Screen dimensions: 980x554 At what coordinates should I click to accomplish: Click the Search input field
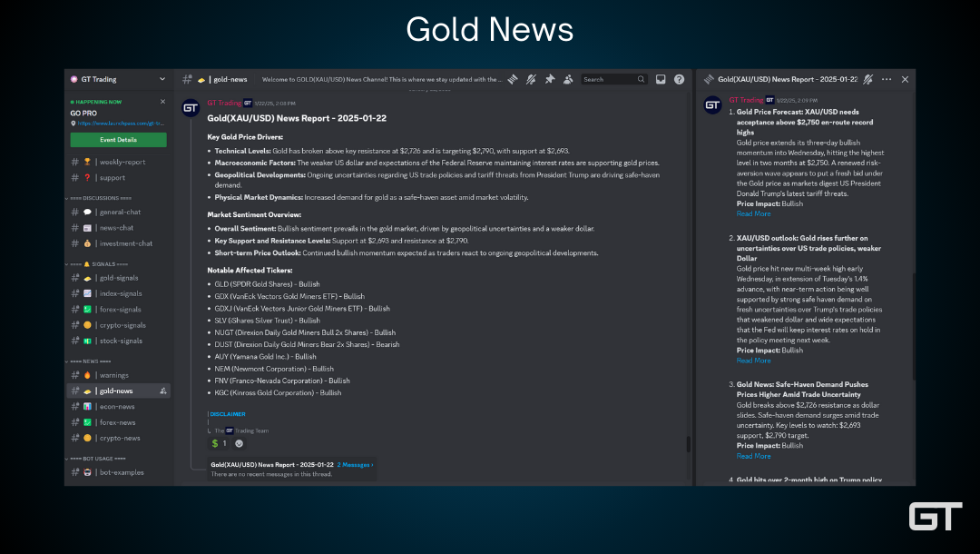click(x=613, y=79)
